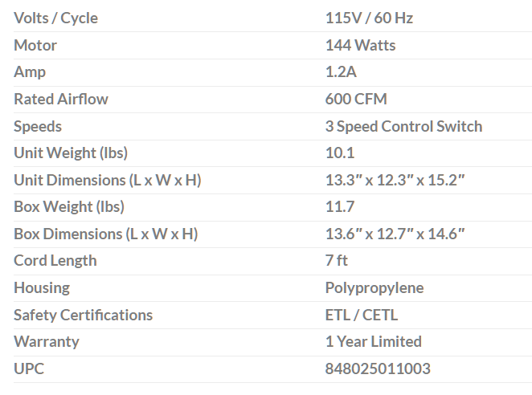The height and width of the screenshot is (395, 532).
Task: Click the 1.2A amp value
Action: [341, 72]
